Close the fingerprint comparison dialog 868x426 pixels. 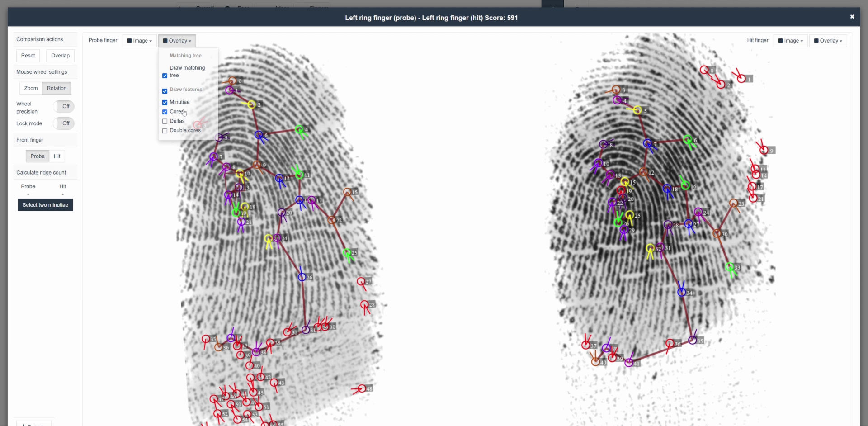(852, 17)
